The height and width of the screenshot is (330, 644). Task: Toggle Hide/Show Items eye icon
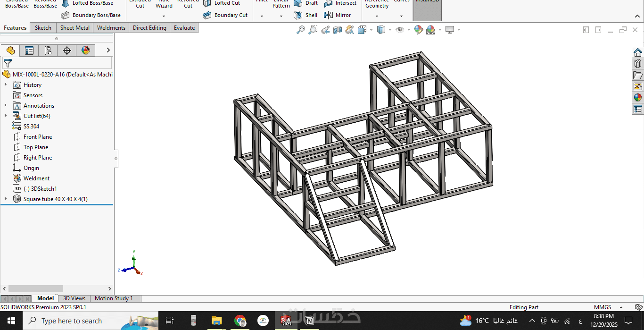[400, 30]
